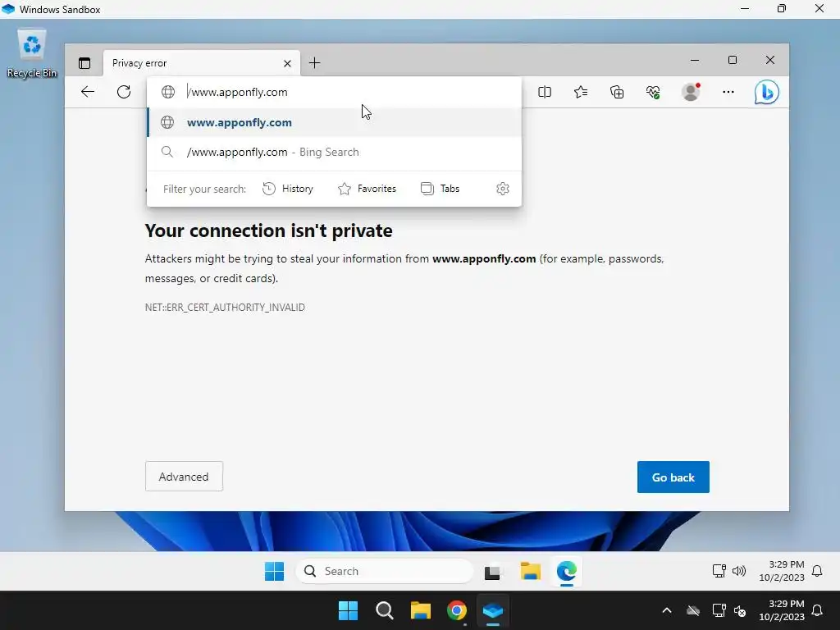Open Recycle Bin on sandbox desktop
This screenshot has height=630, width=840.
point(32,53)
